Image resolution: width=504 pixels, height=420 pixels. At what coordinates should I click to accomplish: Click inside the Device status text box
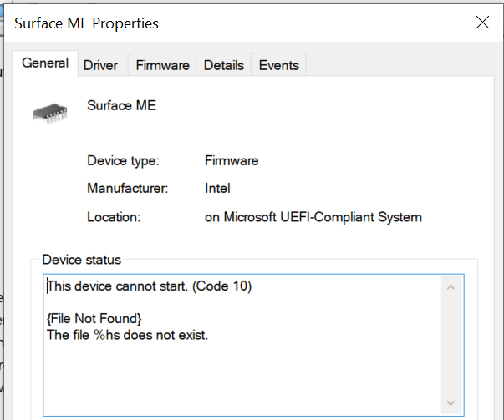pos(253,345)
